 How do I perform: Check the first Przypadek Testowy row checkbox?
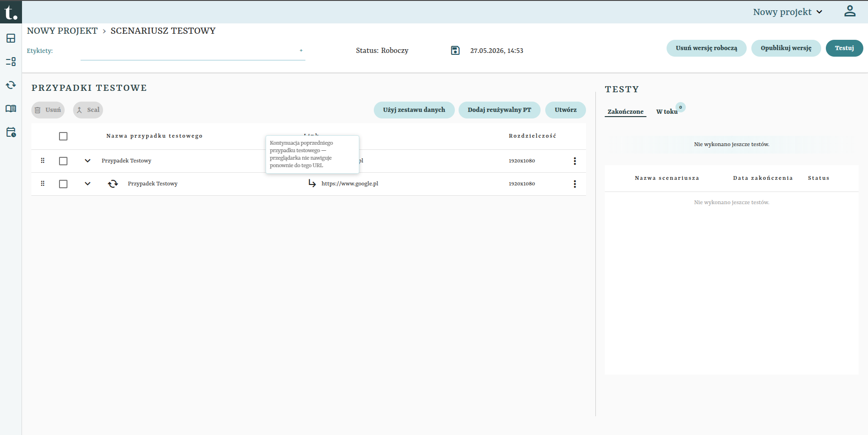pyautogui.click(x=63, y=161)
